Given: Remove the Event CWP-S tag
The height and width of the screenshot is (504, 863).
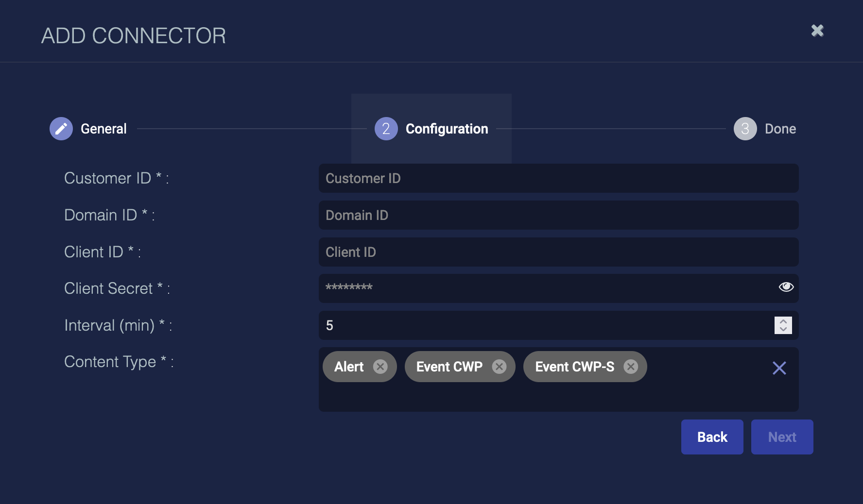Looking at the screenshot, I should point(631,367).
